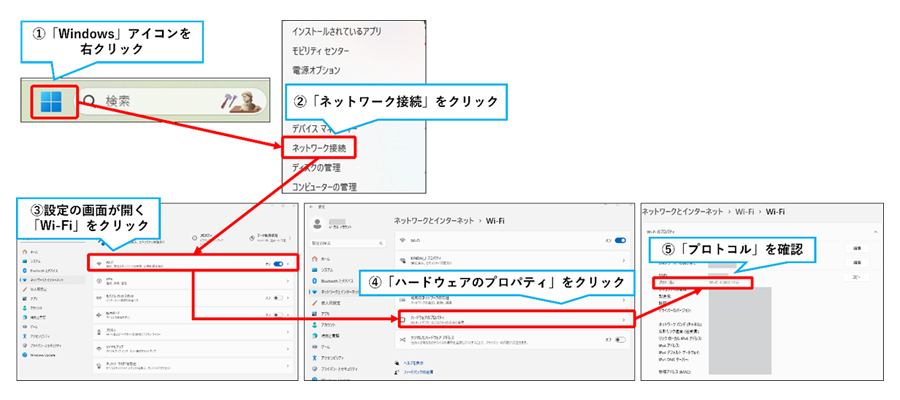Image resolution: width=900 pixels, height=400 pixels.
Task: Click IPv4 DNS サーバー label in properties
Action: coord(674,359)
